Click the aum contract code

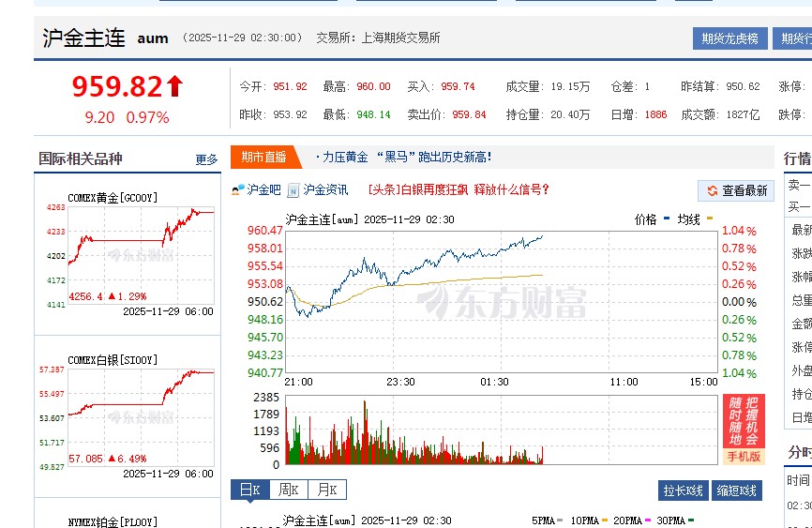(153, 38)
